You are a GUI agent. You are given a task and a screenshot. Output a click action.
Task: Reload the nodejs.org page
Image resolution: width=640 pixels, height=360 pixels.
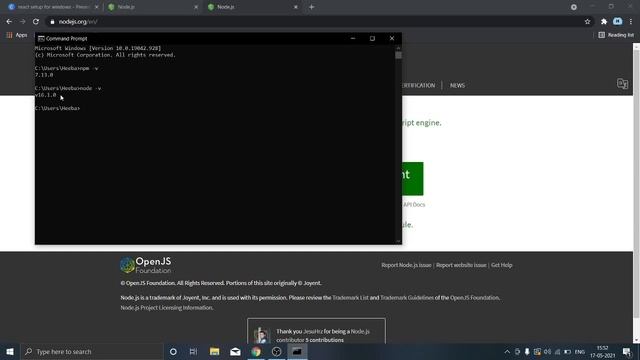pyautogui.click(x=36, y=22)
